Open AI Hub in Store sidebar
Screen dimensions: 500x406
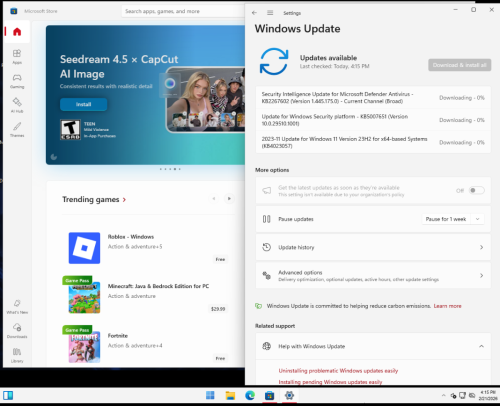click(x=17, y=105)
